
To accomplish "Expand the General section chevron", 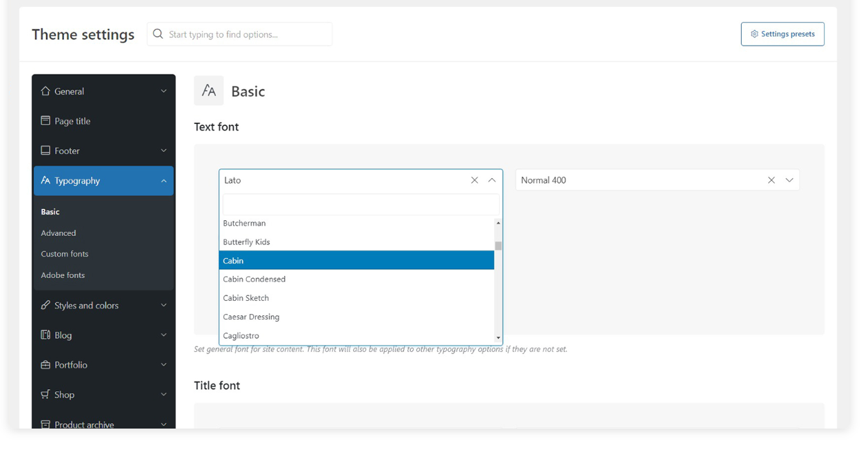I will 163,91.
